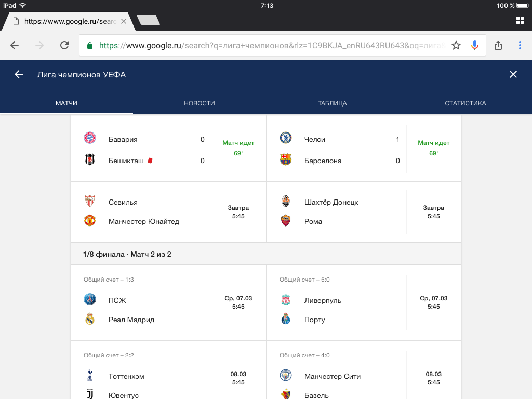Viewport: 532px width, 399px height.
Task: Open Chrome three-dot options menu
Action: (x=520, y=45)
